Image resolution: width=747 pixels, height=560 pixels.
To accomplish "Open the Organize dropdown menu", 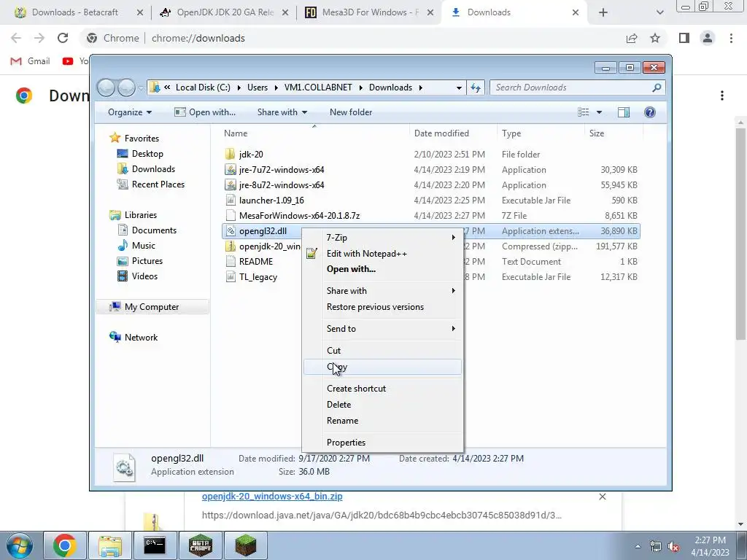I will (130, 112).
